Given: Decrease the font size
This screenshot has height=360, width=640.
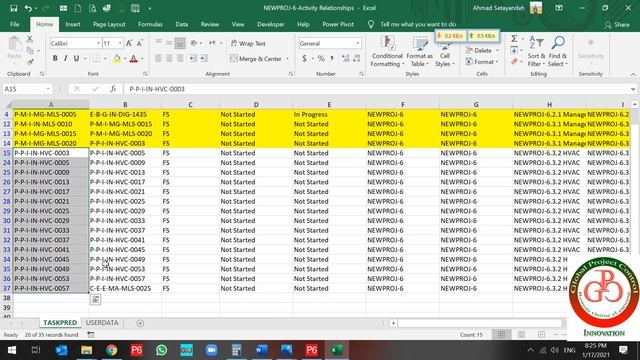Looking at the screenshot, I should 140,43.
